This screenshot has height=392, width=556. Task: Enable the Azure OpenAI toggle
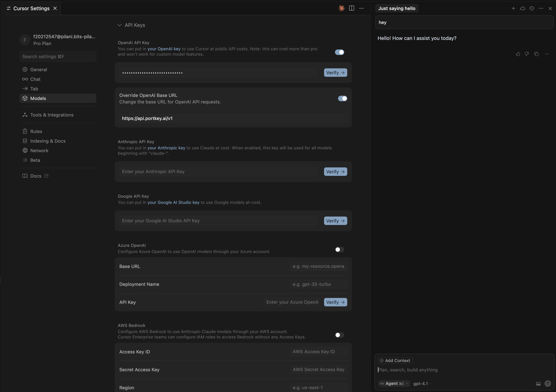(339, 250)
